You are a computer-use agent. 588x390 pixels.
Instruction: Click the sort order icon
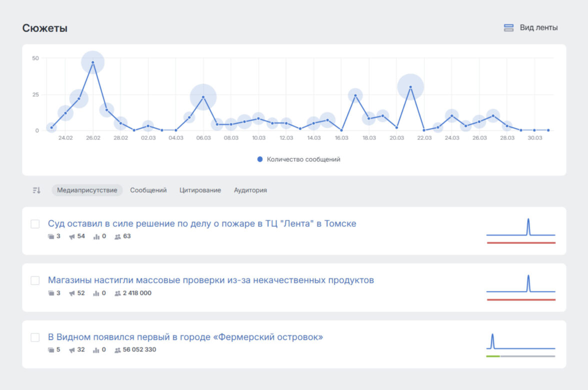click(36, 190)
